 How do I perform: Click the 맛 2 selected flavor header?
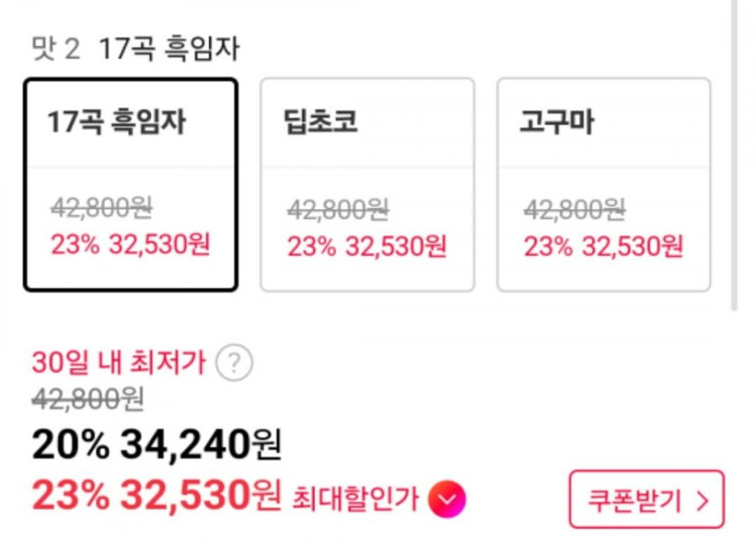[136, 49]
